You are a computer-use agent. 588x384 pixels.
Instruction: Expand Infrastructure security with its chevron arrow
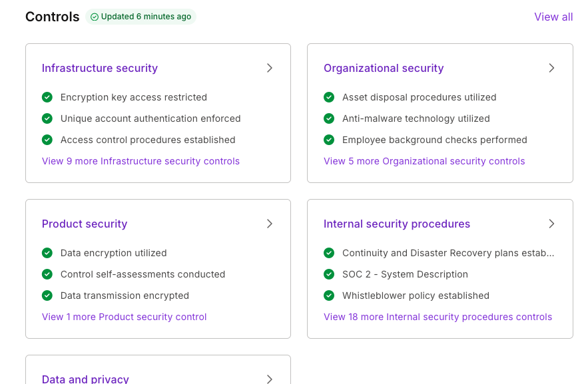click(270, 68)
